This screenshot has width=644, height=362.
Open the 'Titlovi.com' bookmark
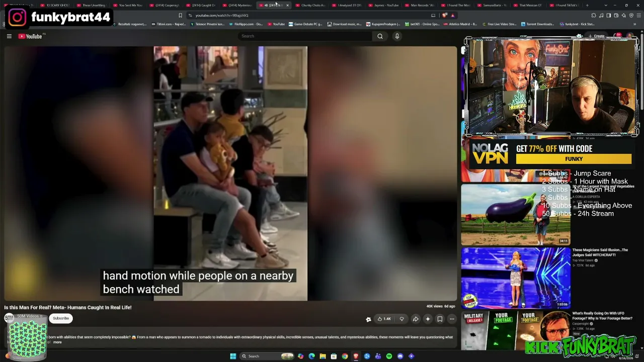click(x=169, y=24)
